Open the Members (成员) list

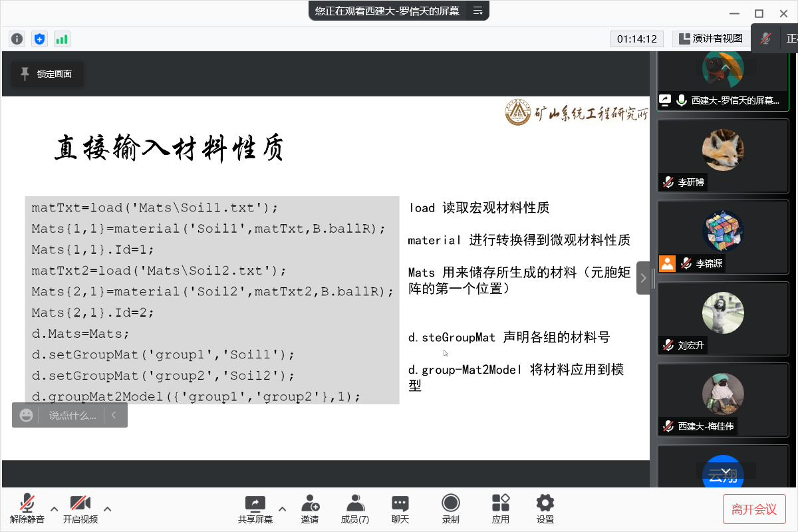pyautogui.click(x=355, y=509)
